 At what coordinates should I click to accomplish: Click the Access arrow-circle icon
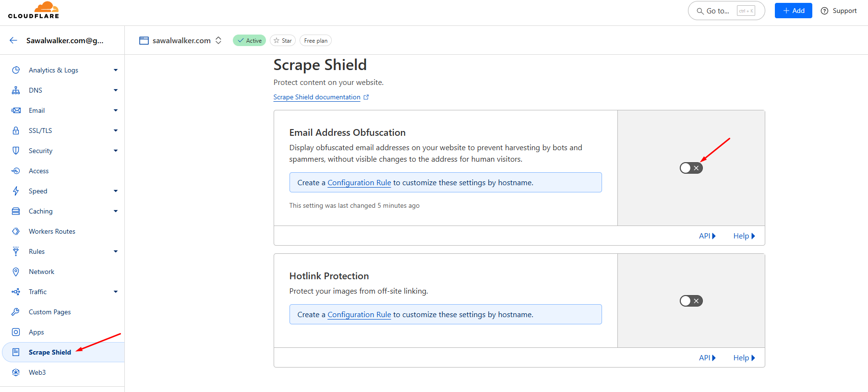[16, 171]
